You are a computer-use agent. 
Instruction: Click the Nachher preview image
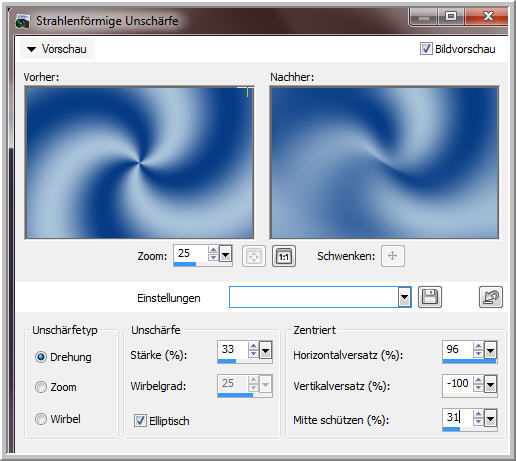click(x=384, y=162)
